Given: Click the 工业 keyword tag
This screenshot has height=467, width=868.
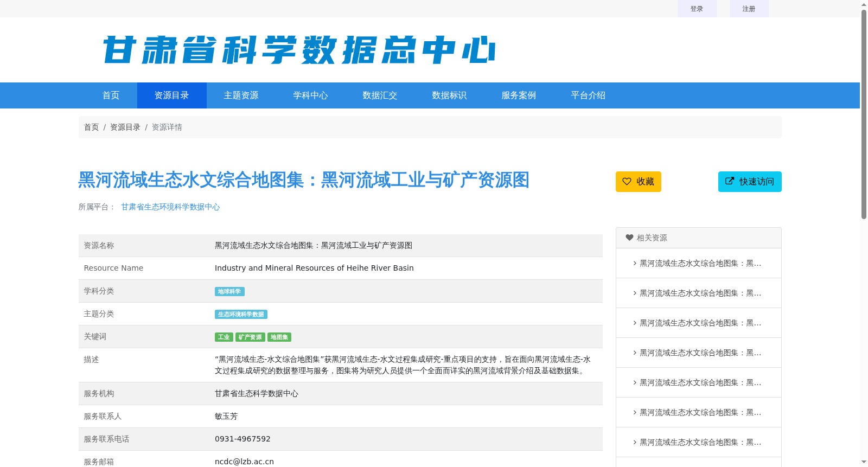Looking at the screenshot, I should pyautogui.click(x=224, y=337).
